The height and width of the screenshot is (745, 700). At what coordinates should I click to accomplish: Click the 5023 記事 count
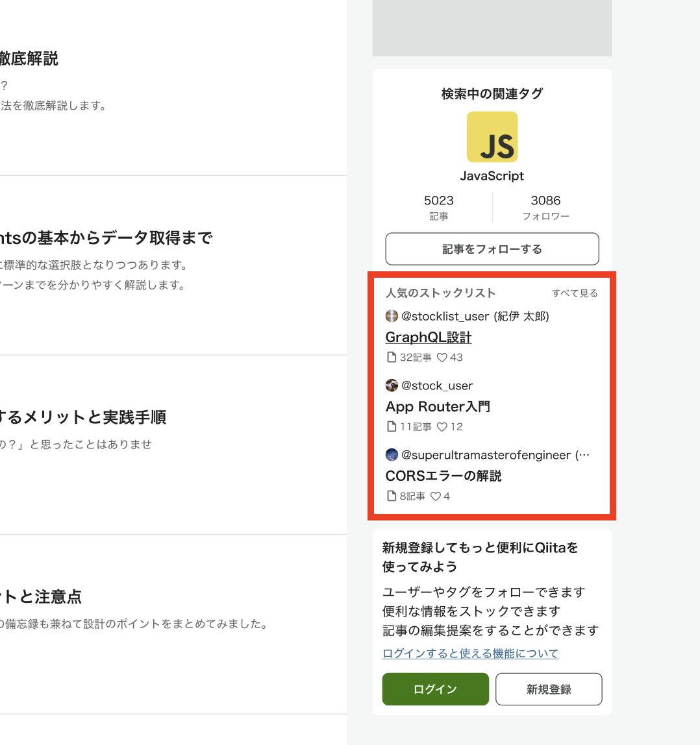[x=439, y=208]
